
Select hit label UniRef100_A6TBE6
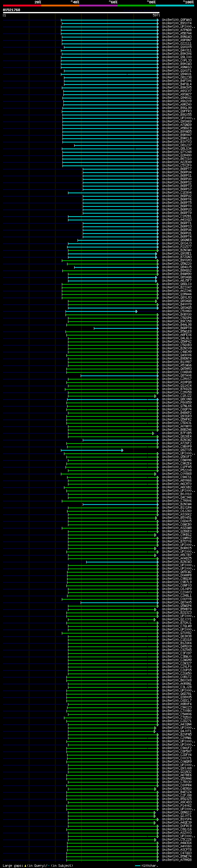(177, 775)
